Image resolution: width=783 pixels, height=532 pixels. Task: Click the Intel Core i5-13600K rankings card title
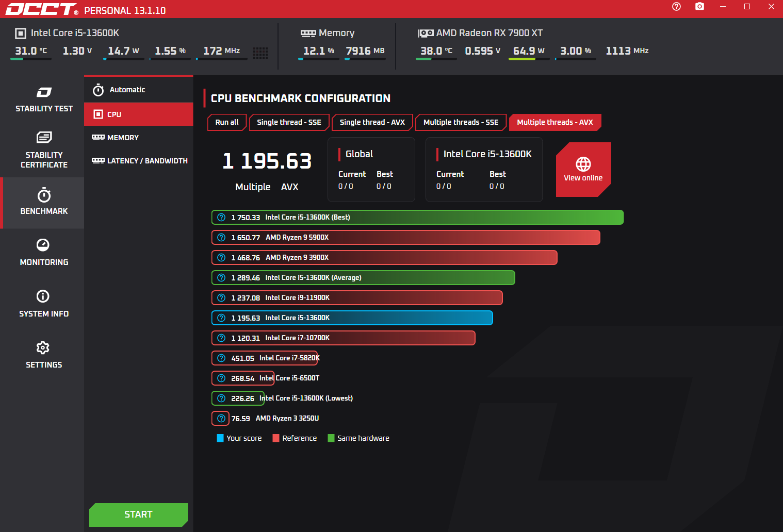click(x=487, y=154)
